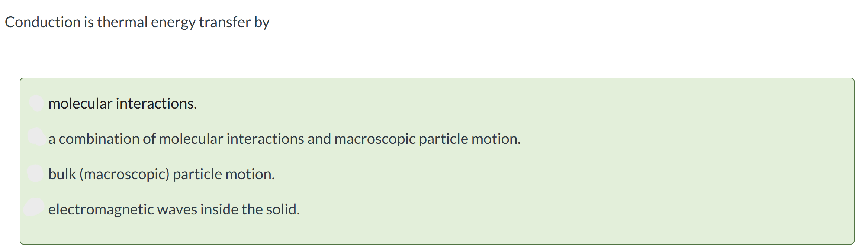Click the "bulk (macroscopic) particle motion." label text

pyautogui.click(x=161, y=174)
